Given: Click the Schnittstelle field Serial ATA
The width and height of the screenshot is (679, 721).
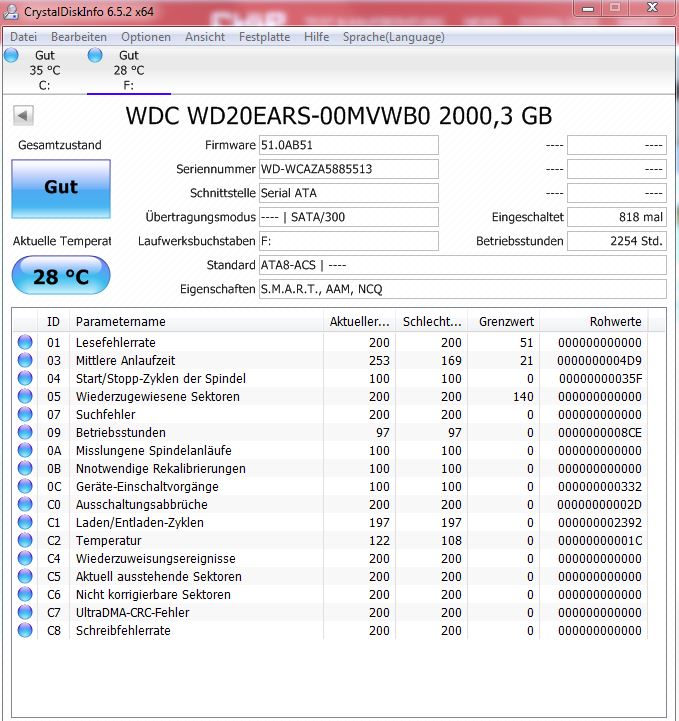Looking at the screenshot, I should click(x=348, y=193).
